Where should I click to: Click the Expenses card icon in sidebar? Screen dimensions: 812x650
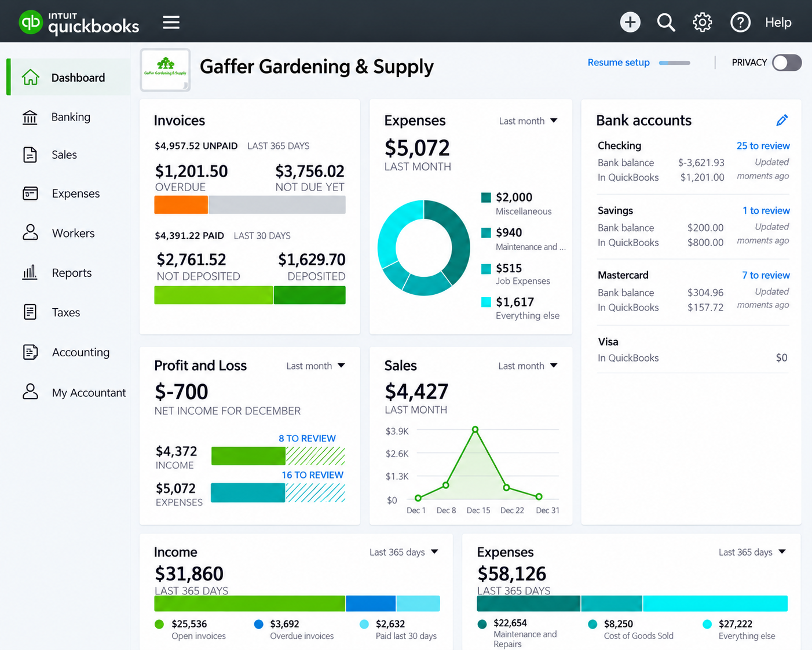coord(30,193)
